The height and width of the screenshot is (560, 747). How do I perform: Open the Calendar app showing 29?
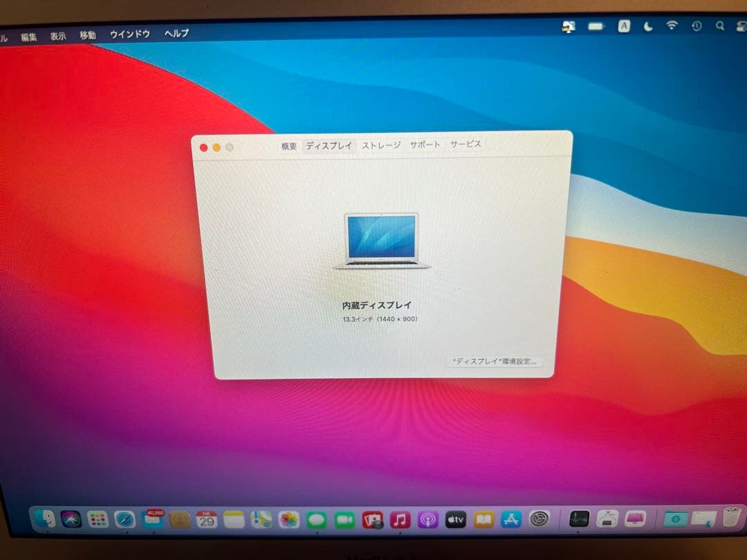(x=206, y=520)
